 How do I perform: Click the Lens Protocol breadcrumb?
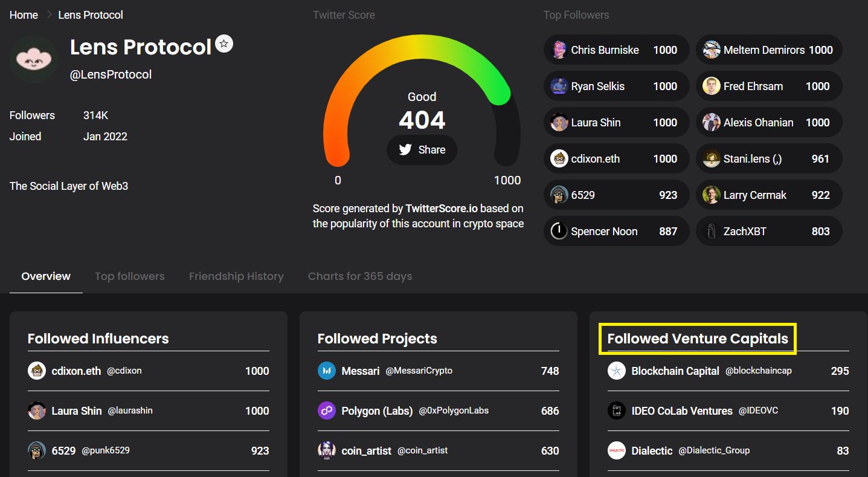[91, 15]
